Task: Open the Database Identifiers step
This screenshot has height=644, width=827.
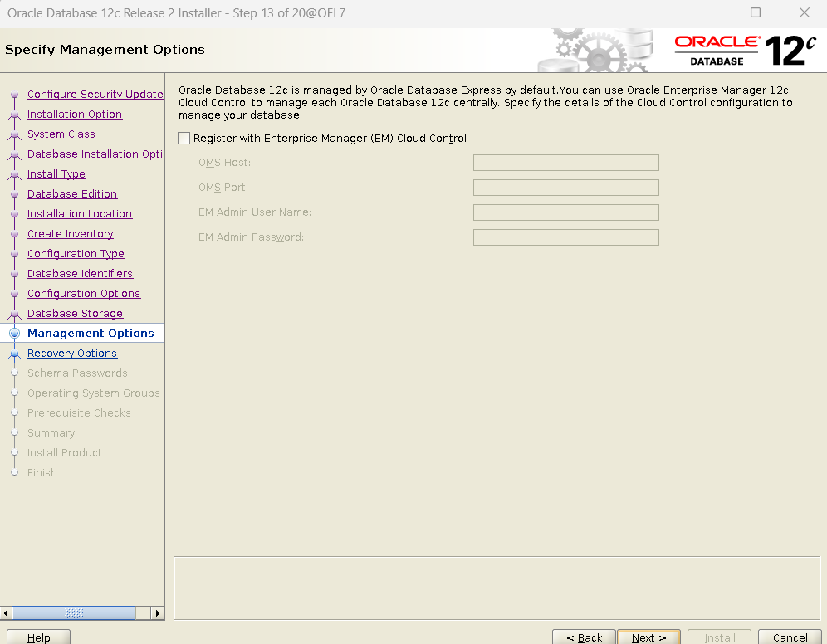Action: click(x=81, y=274)
